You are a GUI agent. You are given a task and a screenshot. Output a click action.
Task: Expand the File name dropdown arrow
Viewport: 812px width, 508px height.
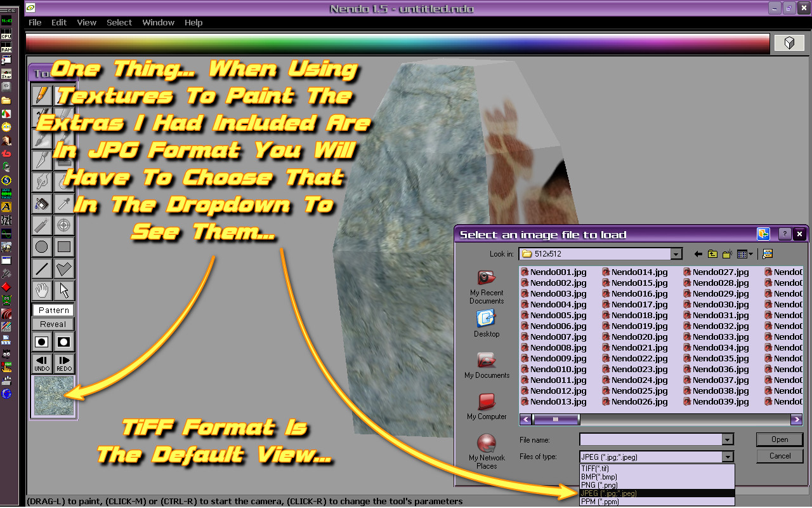[x=727, y=439]
